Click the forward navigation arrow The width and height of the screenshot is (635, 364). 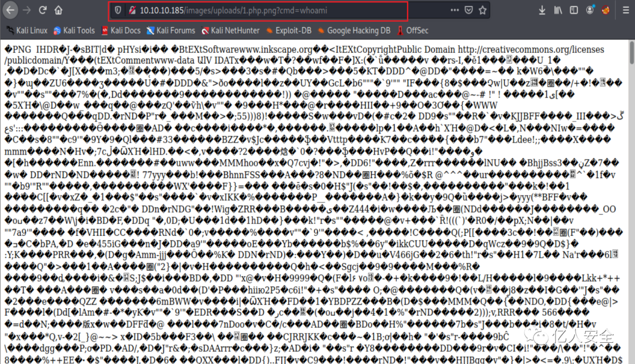click(x=26, y=10)
